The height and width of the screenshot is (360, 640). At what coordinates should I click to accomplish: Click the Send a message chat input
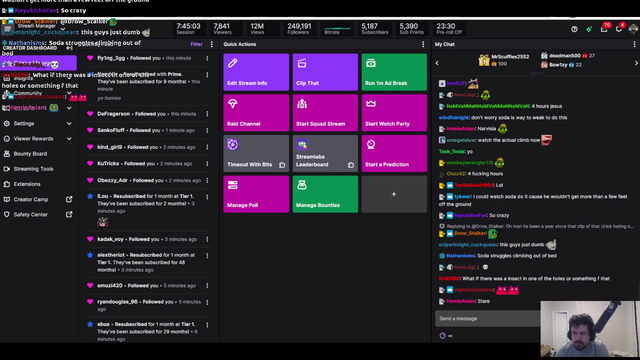(488, 318)
